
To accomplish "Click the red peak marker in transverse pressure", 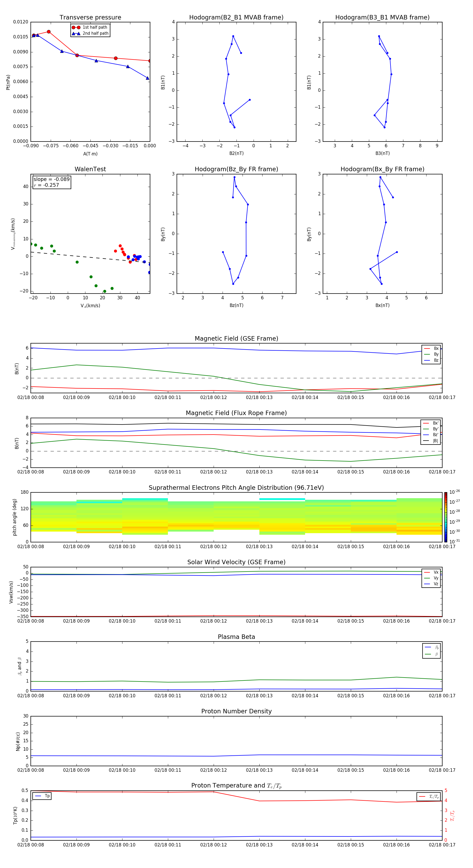I will click(x=49, y=32).
